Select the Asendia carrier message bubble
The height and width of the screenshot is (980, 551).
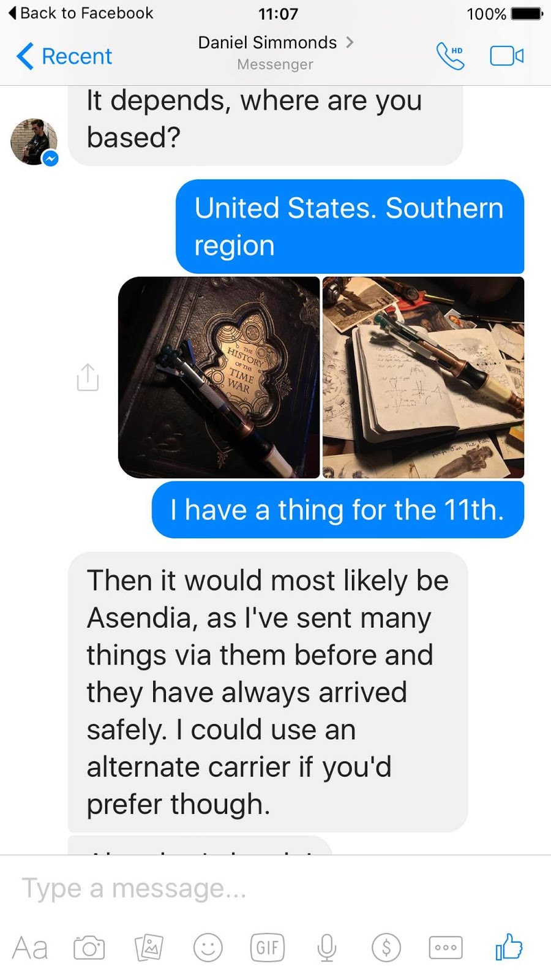coord(268,692)
